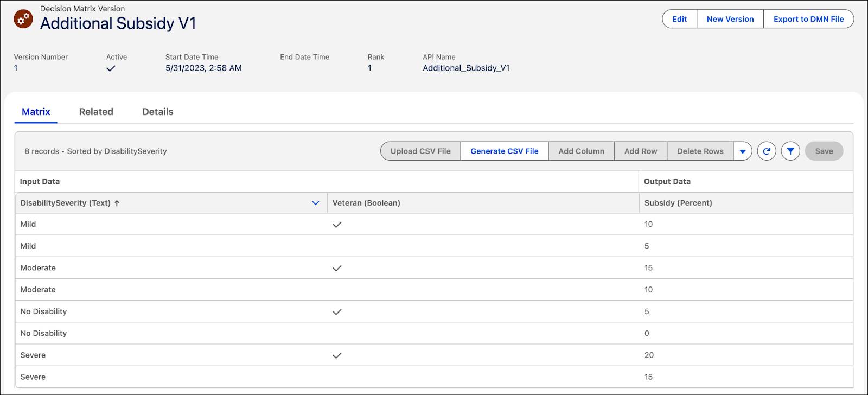The height and width of the screenshot is (395, 868).
Task: Click Severe cell in the 15 subsidy row
Action: point(171,377)
